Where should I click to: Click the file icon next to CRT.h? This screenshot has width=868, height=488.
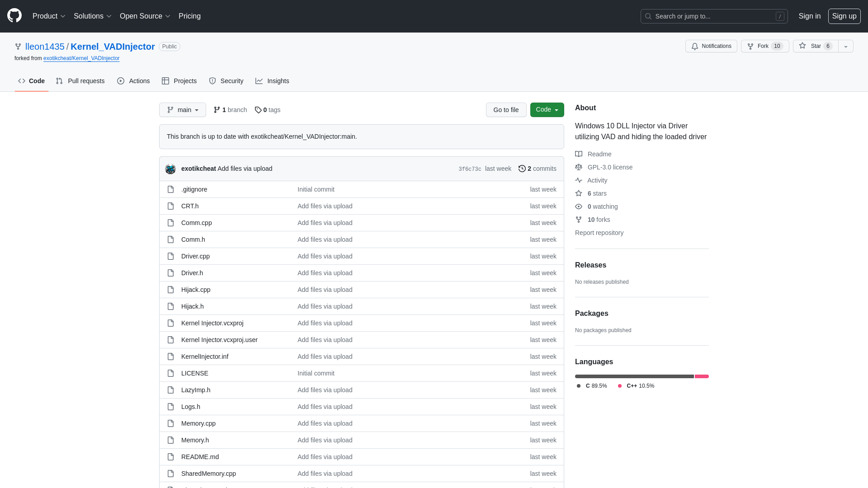click(x=170, y=206)
